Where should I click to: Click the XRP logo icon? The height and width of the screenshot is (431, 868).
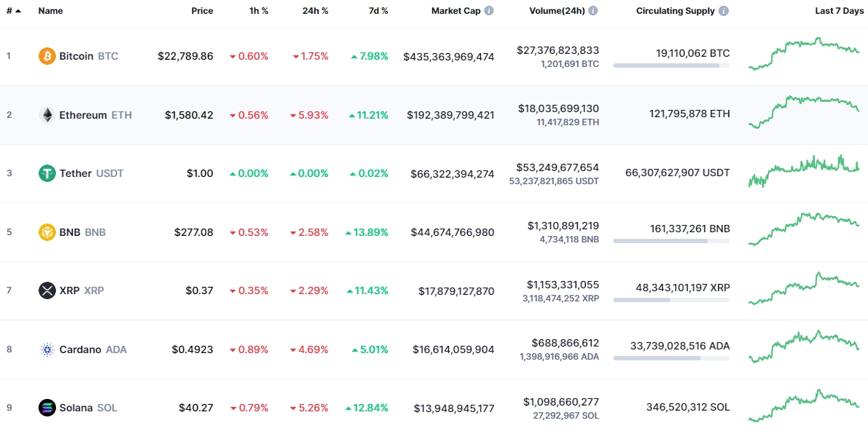47,290
